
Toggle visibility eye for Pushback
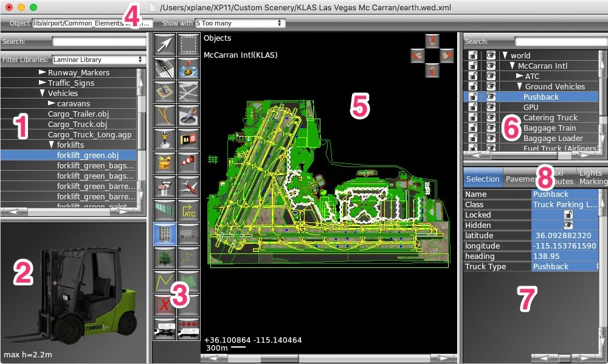491,97
